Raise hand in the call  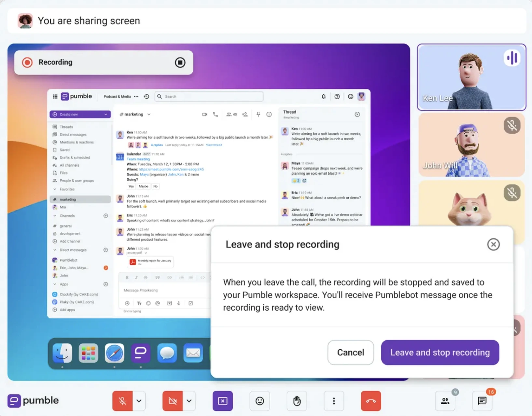click(x=297, y=401)
